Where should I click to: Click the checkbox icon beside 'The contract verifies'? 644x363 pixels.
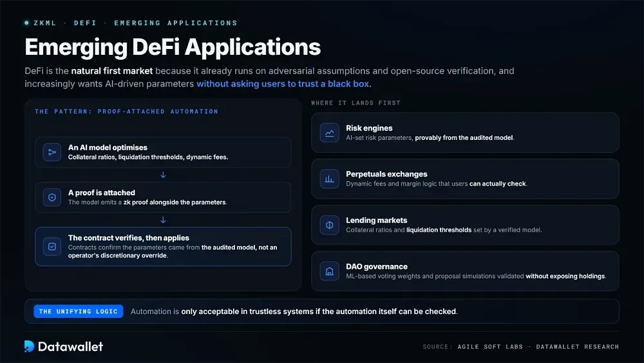pyautogui.click(x=52, y=247)
